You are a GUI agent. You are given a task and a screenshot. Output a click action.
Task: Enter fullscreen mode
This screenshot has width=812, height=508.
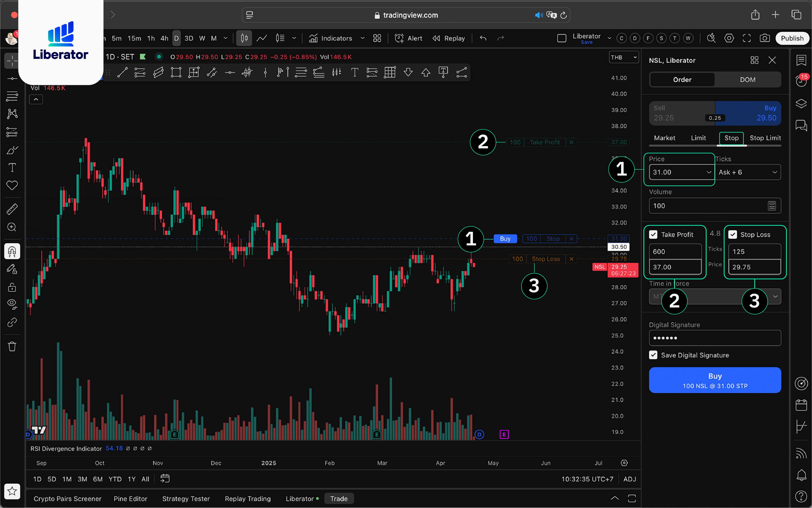point(747,38)
